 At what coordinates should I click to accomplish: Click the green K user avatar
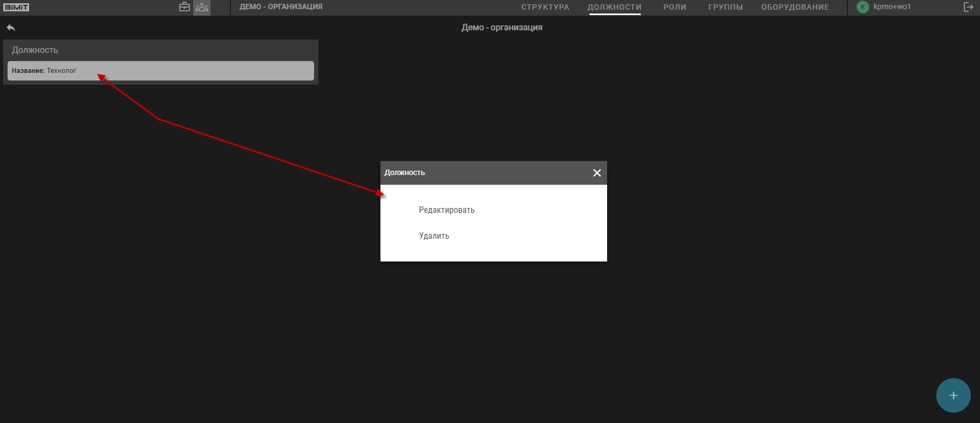pyautogui.click(x=863, y=7)
